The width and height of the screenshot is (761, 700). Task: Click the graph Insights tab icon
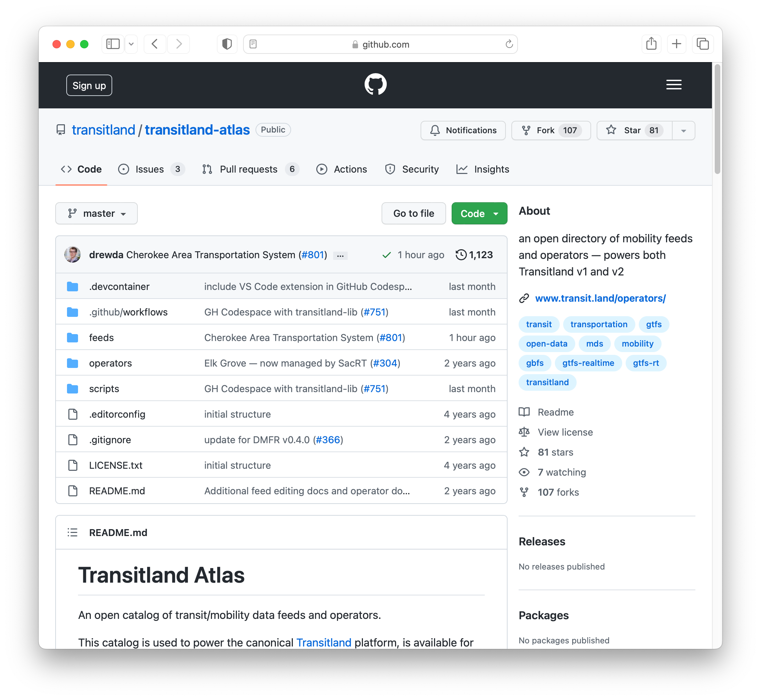(x=462, y=169)
